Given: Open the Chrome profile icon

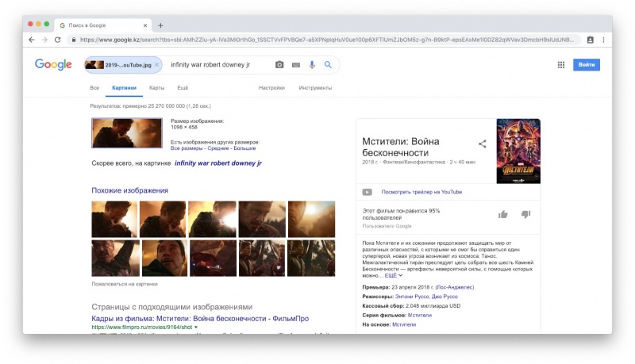Looking at the screenshot, I should 590,40.
